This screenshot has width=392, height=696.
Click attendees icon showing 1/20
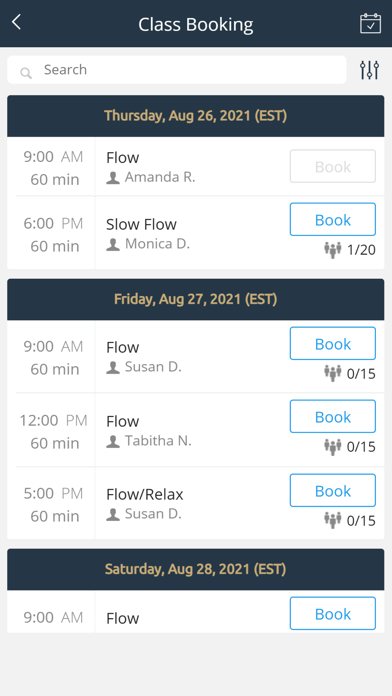coord(333,250)
